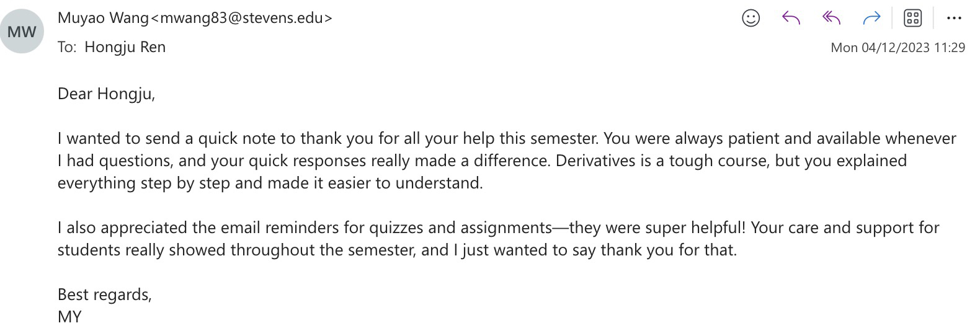Screen dimensions: 980x336
Task: Click the word "Derivatives" in the message
Action: pos(595,161)
